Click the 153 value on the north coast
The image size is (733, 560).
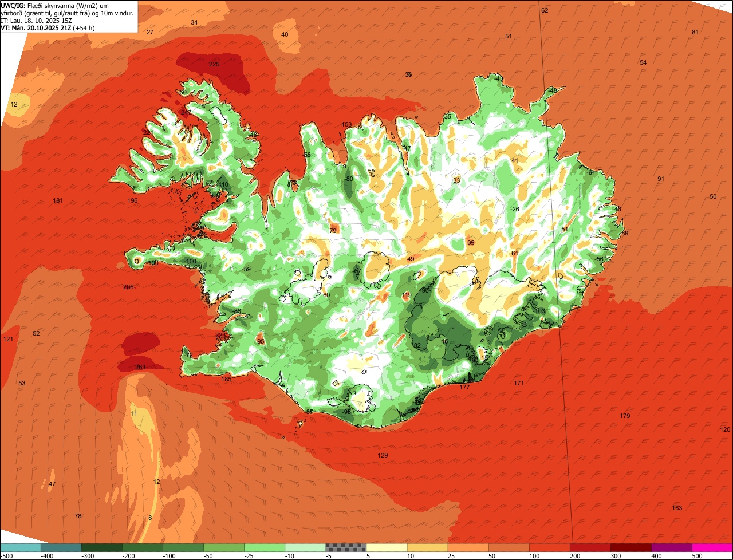[x=347, y=124]
